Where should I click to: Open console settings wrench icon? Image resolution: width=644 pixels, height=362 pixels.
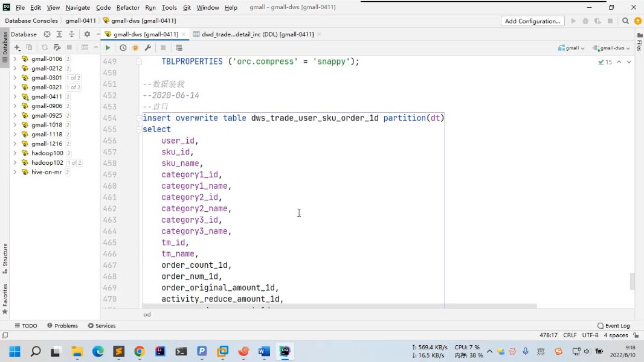pyautogui.click(x=147, y=48)
